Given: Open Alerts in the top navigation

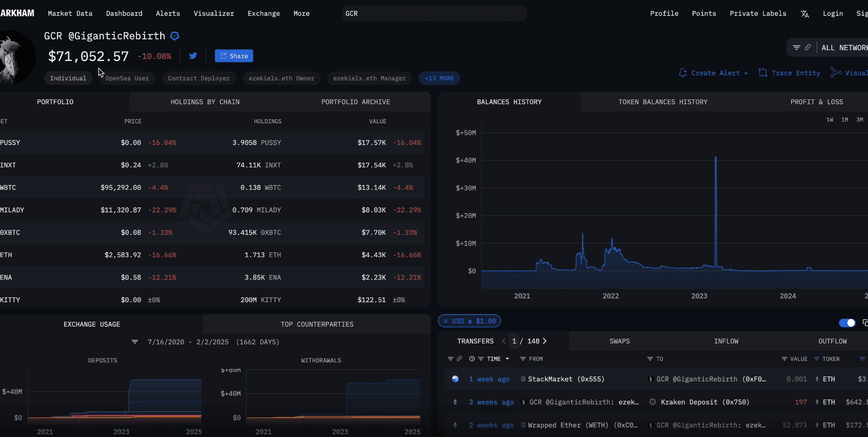Looking at the screenshot, I should tap(168, 14).
